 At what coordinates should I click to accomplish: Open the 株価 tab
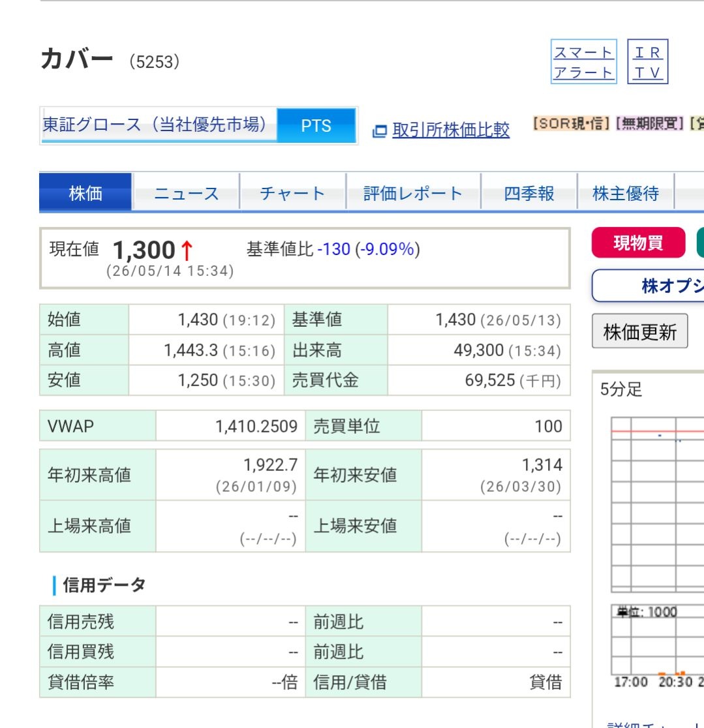[x=85, y=192]
